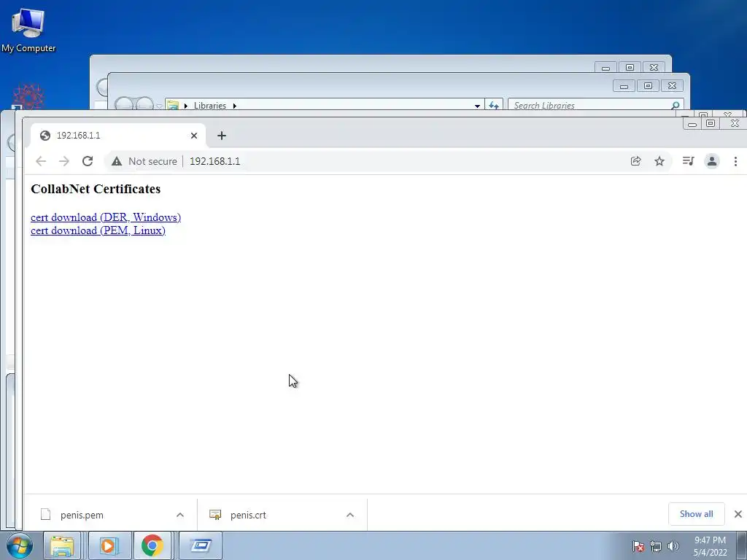This screenshot has width=747, height=560.
Task: Open address history dropdown in Libraries window
Action: point(477,106)
